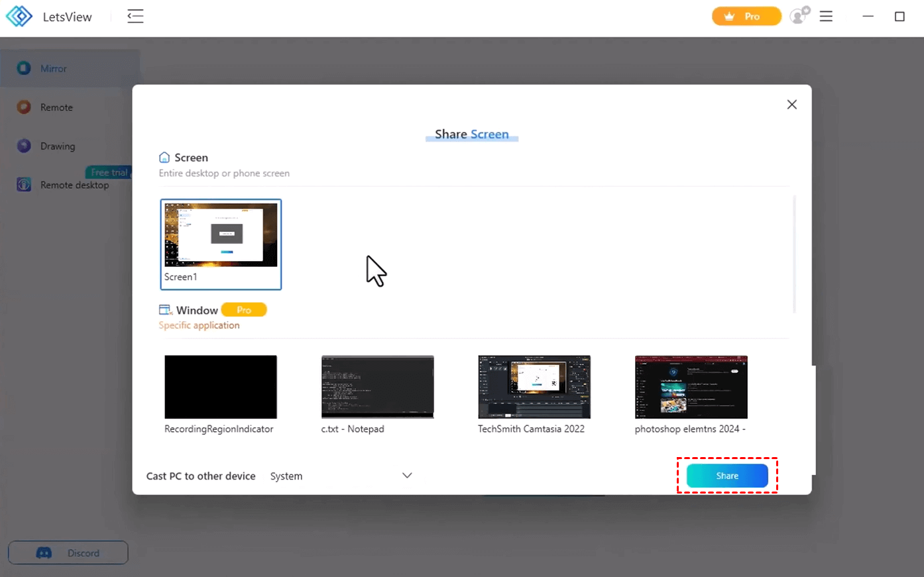Click the 'RecordingRegionIndicator' caption
This screenshot has width=924, height=577.
[x=219, y=429]
